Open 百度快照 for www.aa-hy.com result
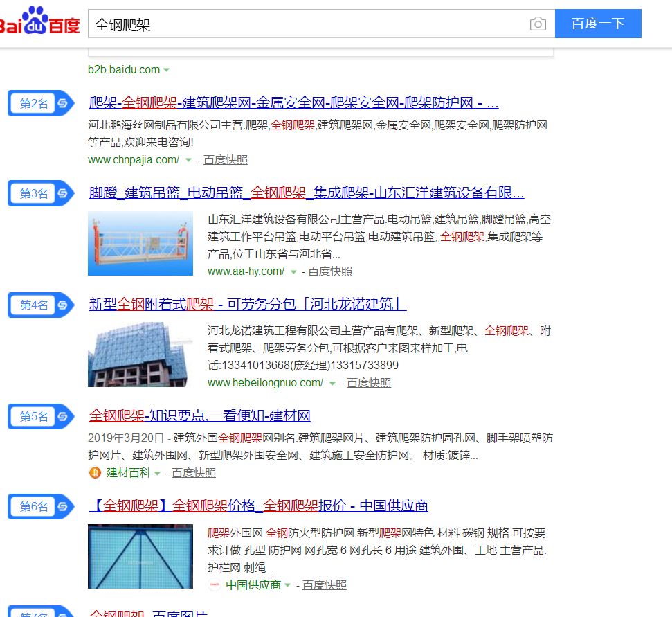Screen dimensions: 672x617 pos(330,271)
